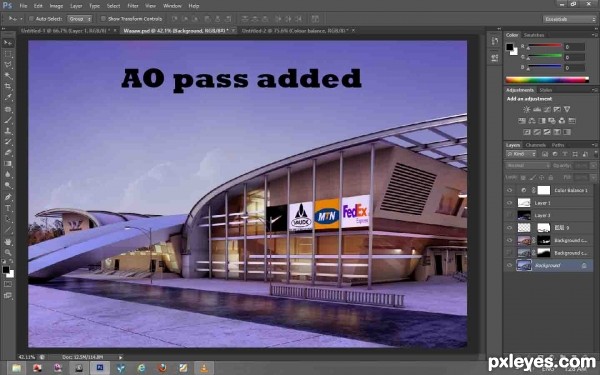Add a Brightness/Contrast adjustment
The image size is (600, 375).
tap(527, 109)
